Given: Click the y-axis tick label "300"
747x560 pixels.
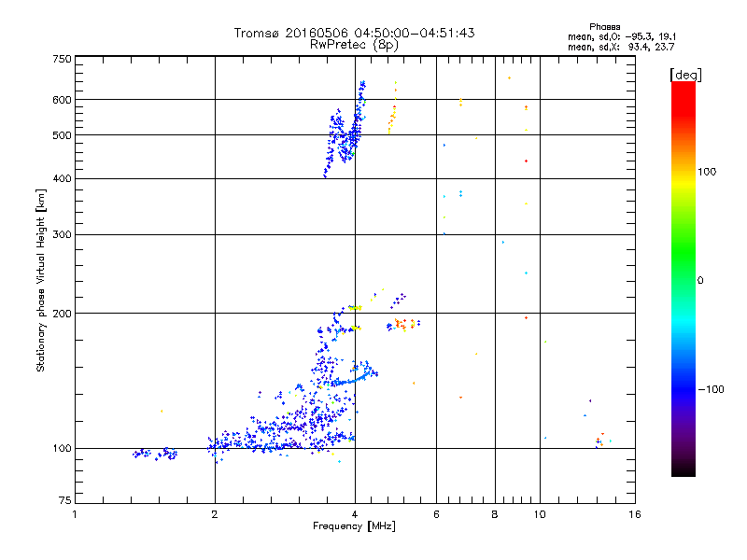Looking at the screenshot, I should 62,234.
